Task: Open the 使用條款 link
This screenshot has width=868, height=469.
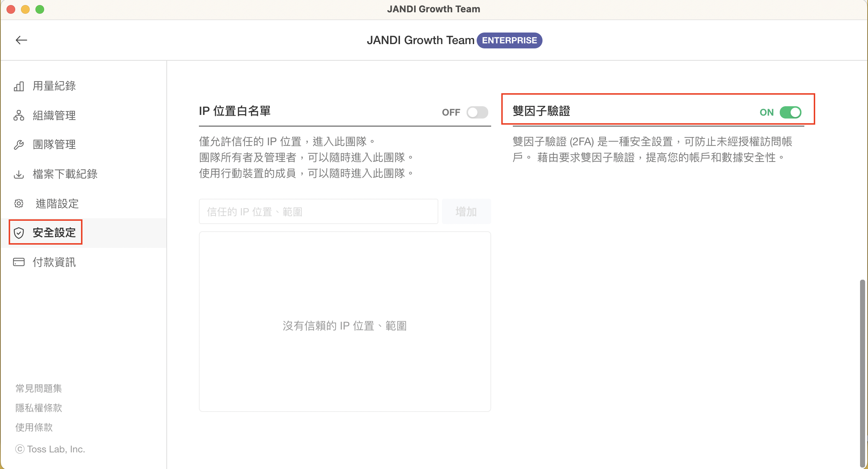Action: [34, 427]
